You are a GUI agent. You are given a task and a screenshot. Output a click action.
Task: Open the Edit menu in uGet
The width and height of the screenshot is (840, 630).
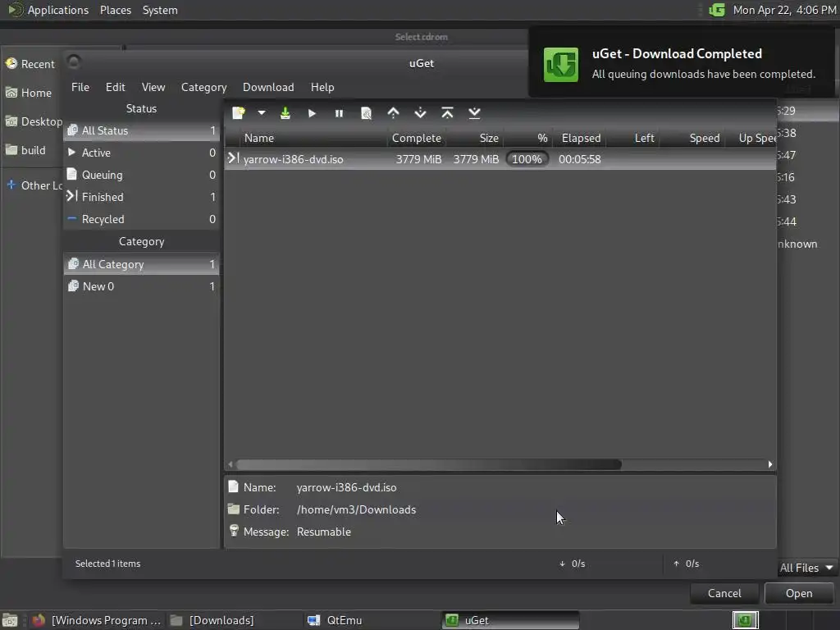click(115, 87)
